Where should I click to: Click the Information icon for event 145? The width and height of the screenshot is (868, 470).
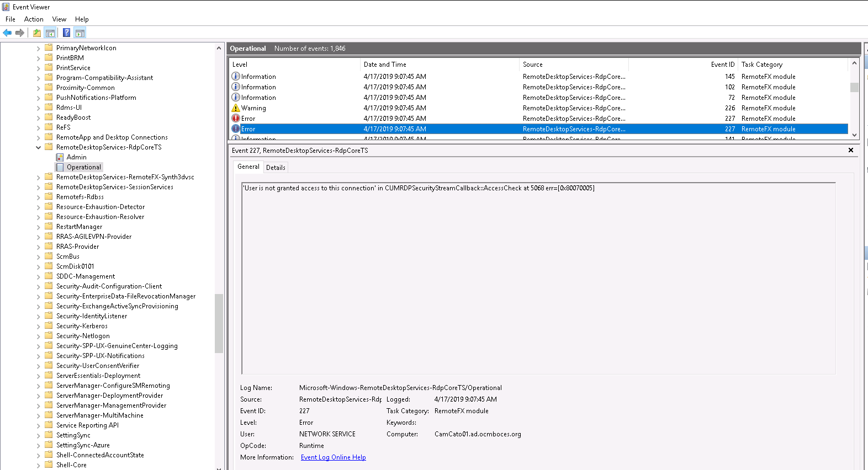pos(236,77)
